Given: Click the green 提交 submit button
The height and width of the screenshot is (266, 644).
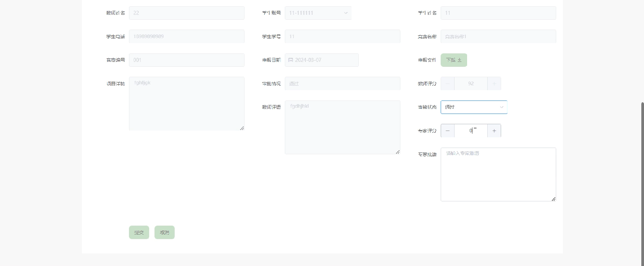Looking at the screenshot, I should [x=139, y=232].
